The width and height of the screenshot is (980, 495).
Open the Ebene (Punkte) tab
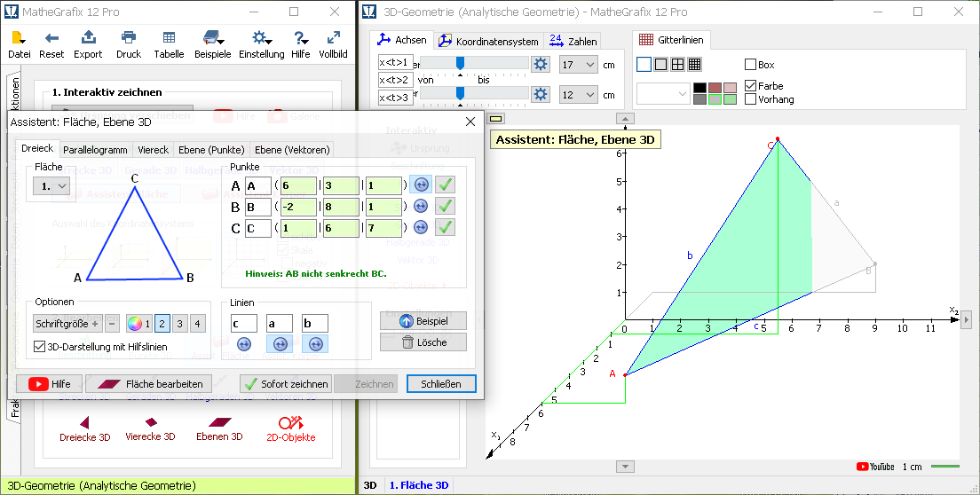coord(211,150)
